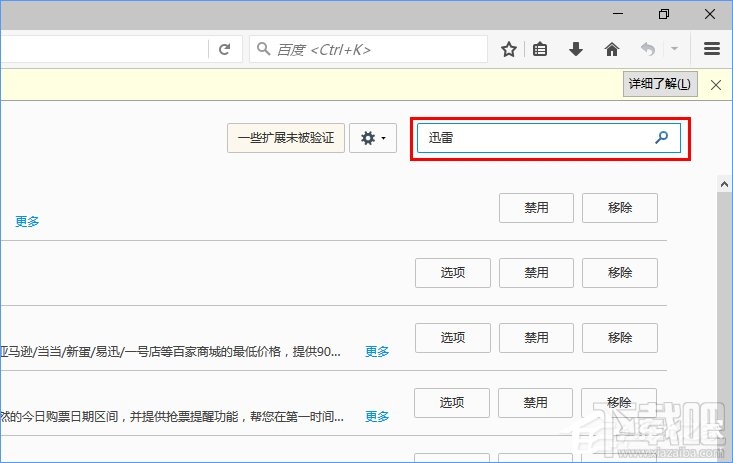Click 禁用 for the ticket reminder extension
733x463 pixels.
[x=535, y=403]
